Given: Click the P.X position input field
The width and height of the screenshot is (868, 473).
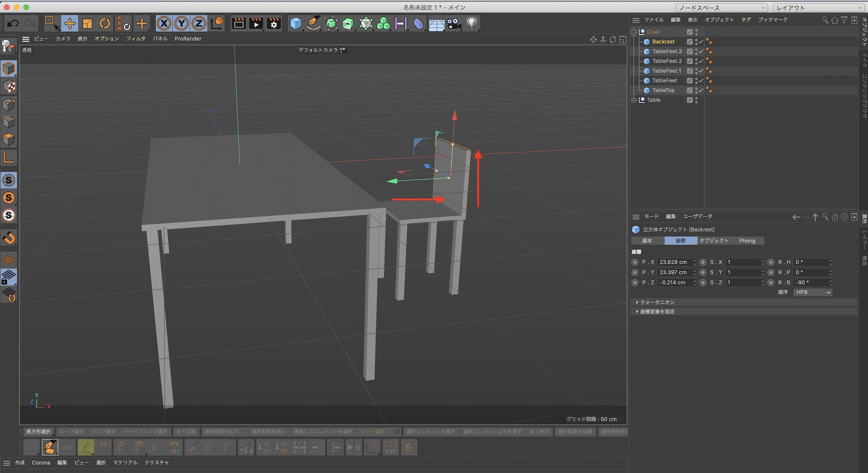Looking at the screenshot, I should point(674,262).
